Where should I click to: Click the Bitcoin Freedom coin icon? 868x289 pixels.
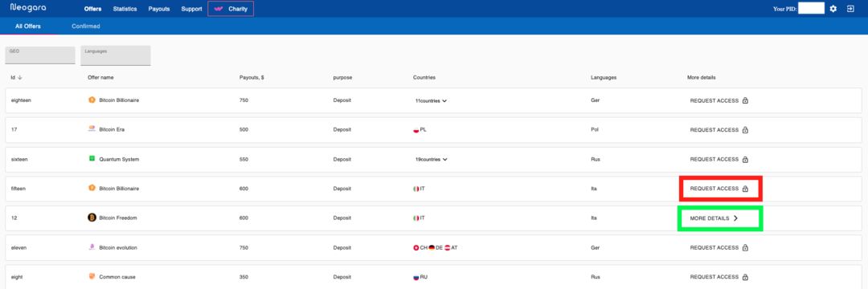pyautogui.click(x=92, y=218)
